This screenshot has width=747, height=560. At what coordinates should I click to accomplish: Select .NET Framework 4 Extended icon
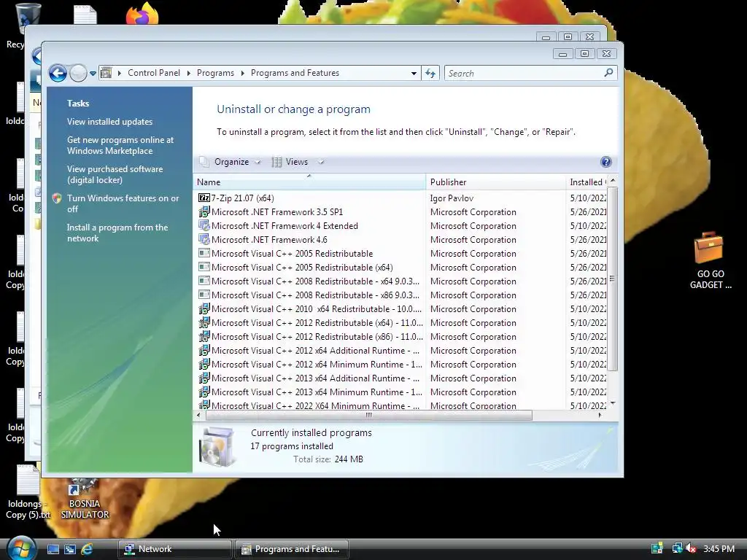coord(204,225)
